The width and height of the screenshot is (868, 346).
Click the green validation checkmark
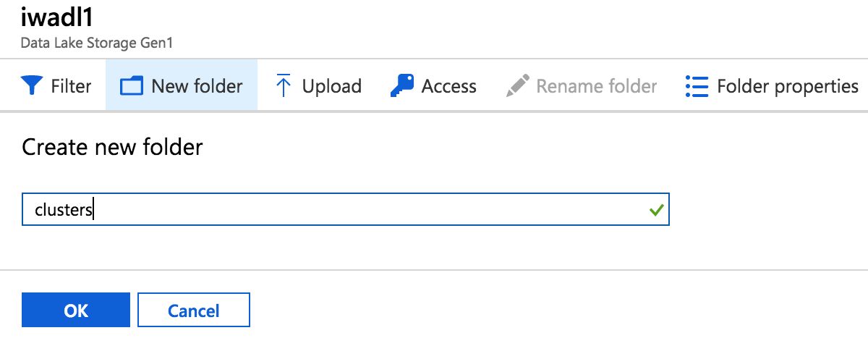coord(656,211)
